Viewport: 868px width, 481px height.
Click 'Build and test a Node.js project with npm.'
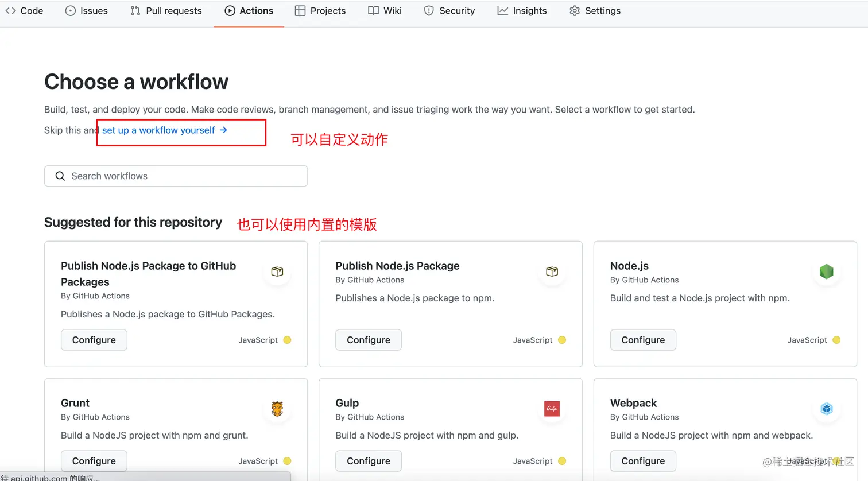point(700,298)
